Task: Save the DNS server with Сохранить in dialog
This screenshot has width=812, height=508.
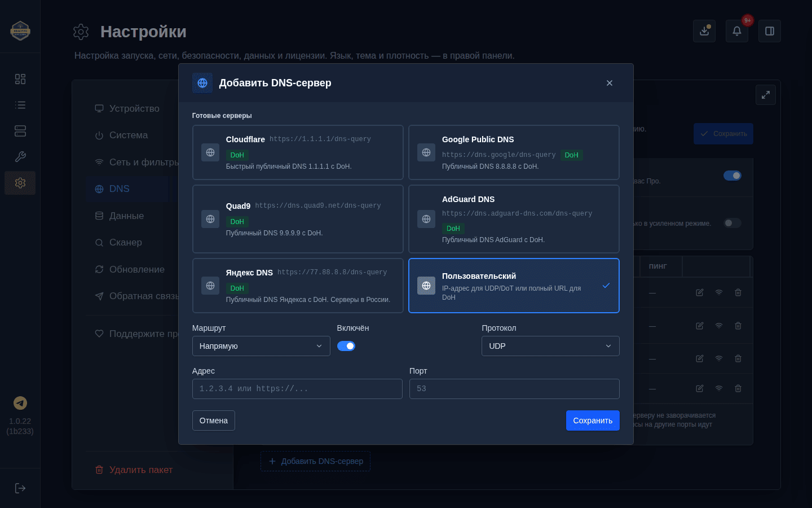Action: (x=593, y=421)
